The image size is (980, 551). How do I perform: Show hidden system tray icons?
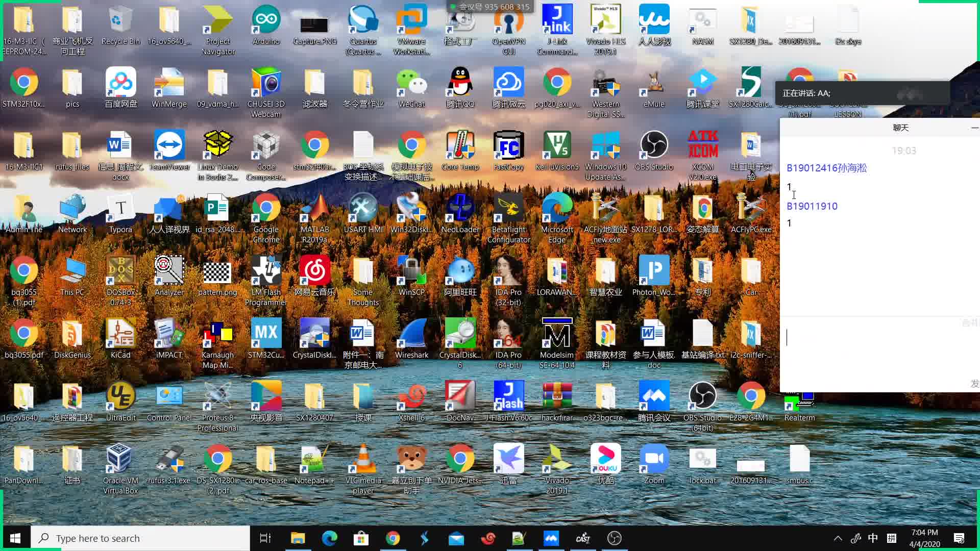click(838, 538)
